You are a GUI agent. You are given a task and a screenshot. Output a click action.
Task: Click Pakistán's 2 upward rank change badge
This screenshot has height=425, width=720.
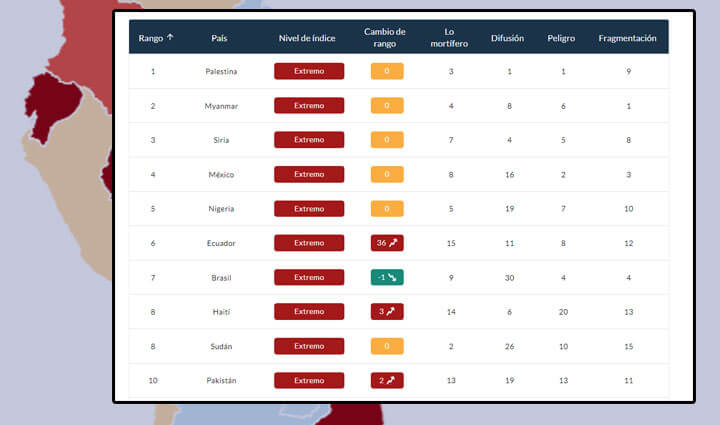coord(386,380)
